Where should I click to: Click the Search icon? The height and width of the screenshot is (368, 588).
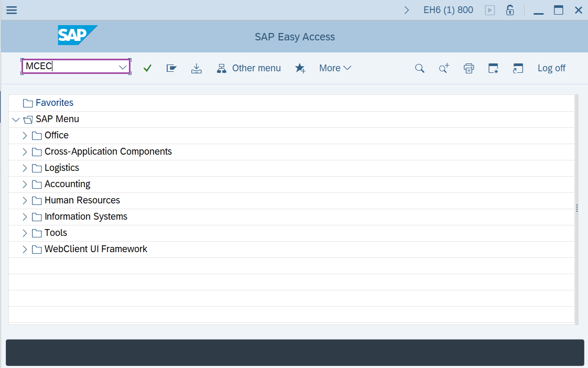(420, 68)
